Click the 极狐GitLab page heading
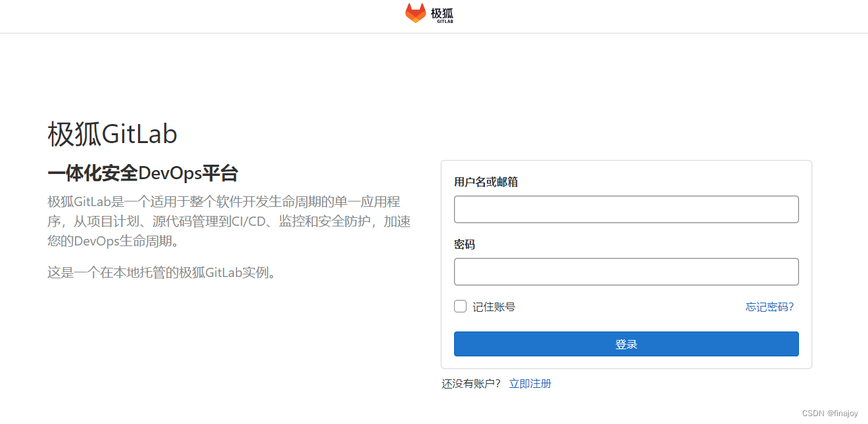 click(112, 133)
